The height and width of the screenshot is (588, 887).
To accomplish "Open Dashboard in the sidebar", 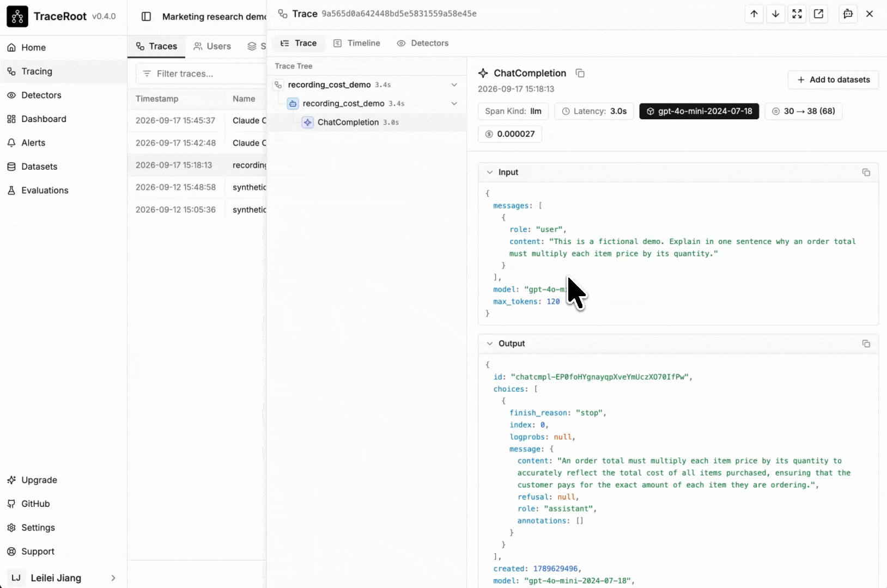I will pyautogui.click(x=63, y=119).
